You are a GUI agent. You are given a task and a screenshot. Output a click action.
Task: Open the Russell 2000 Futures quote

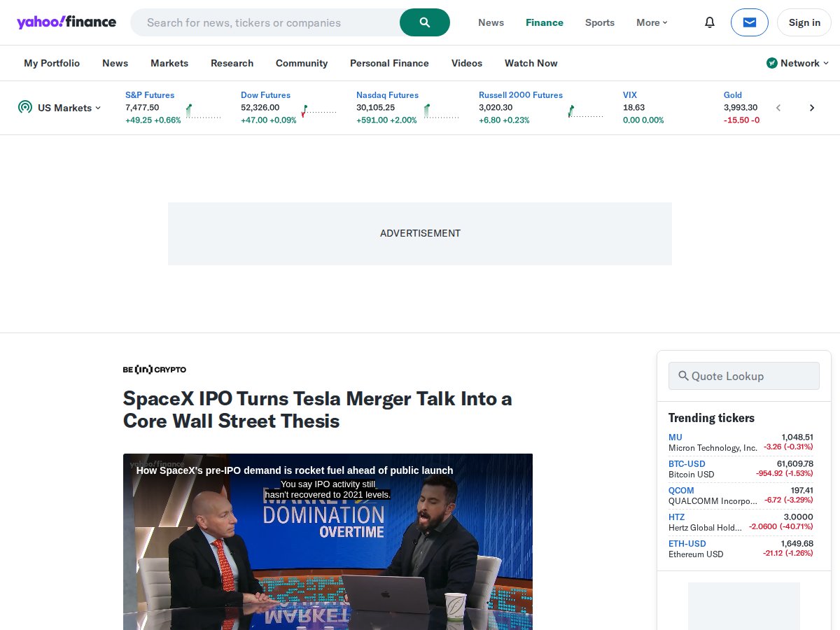click(x=521, y=95)
